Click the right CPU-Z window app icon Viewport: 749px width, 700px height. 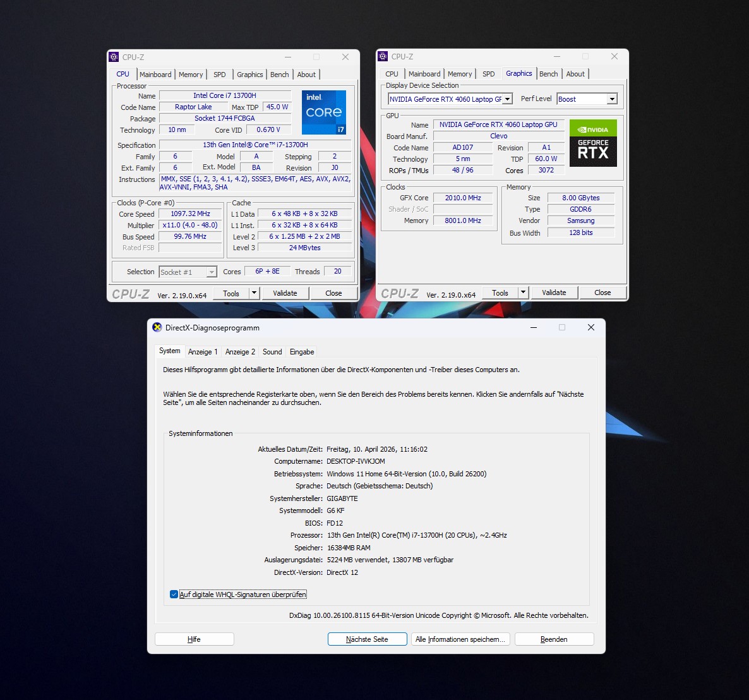tap(383, 56)
